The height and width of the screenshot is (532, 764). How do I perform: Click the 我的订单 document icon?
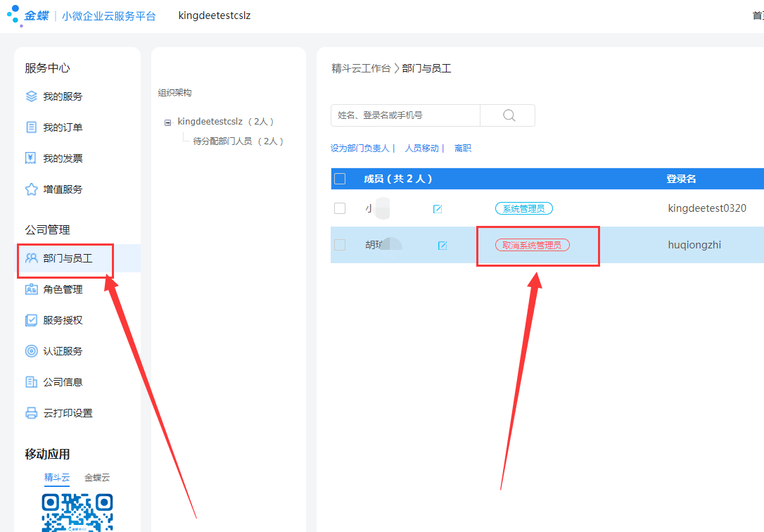[31, 127]
